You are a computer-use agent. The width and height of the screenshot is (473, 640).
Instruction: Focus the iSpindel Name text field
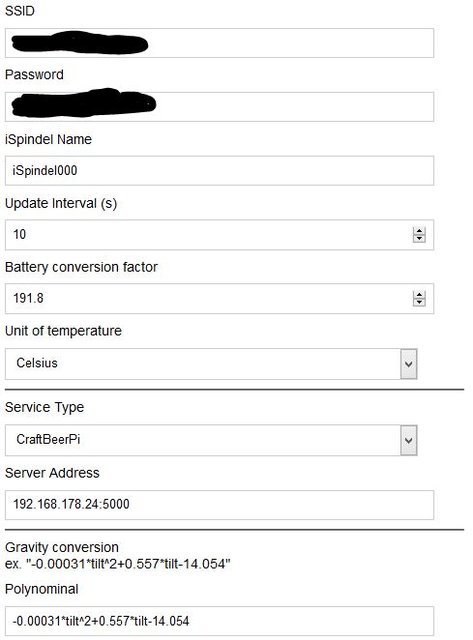click(x=219, y=171)
